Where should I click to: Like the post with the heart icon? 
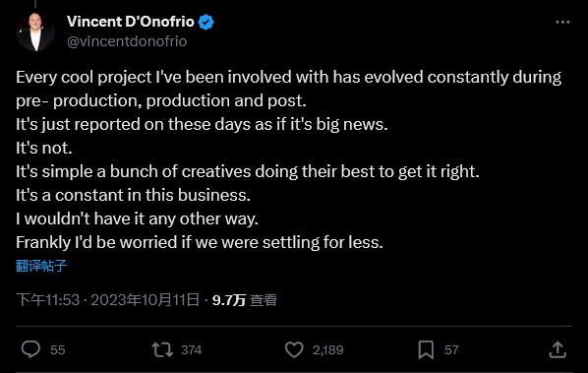294,349
